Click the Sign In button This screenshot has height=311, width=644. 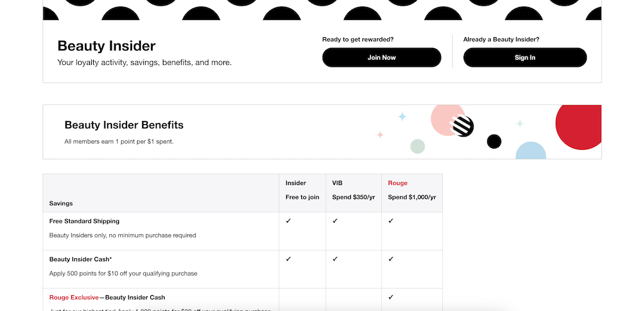pyautogui.click(x=525, y=57)
